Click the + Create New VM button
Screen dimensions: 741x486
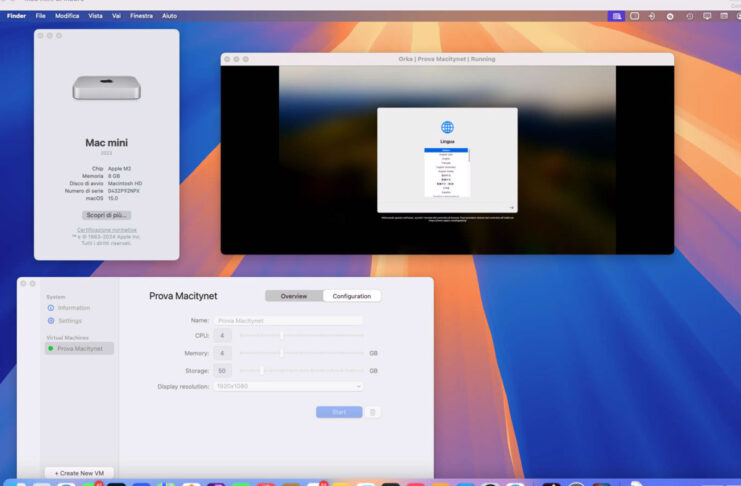[x=79, y=473]
